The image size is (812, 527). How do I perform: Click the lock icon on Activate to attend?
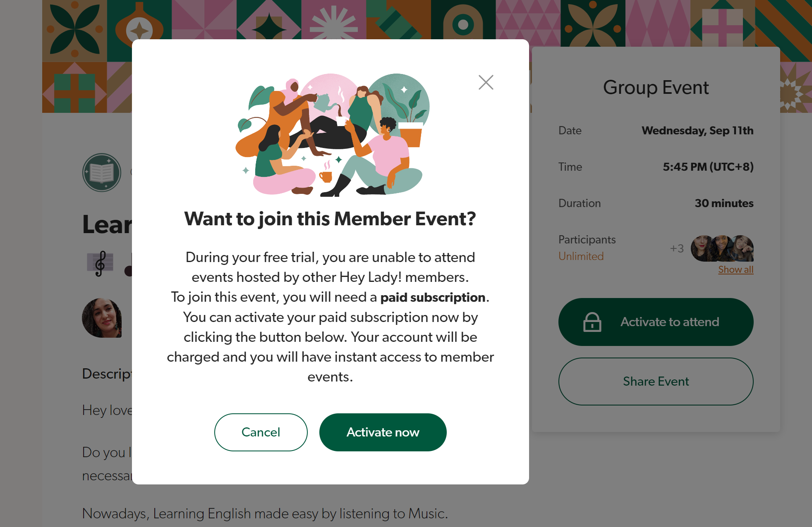point(592,322)
